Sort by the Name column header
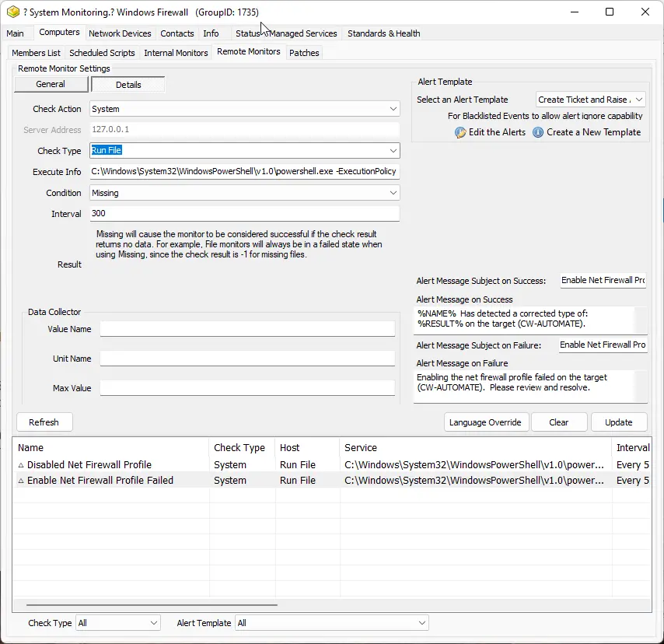Image resolution: width=664 pixels, height=644 pixels. point(111,448)
